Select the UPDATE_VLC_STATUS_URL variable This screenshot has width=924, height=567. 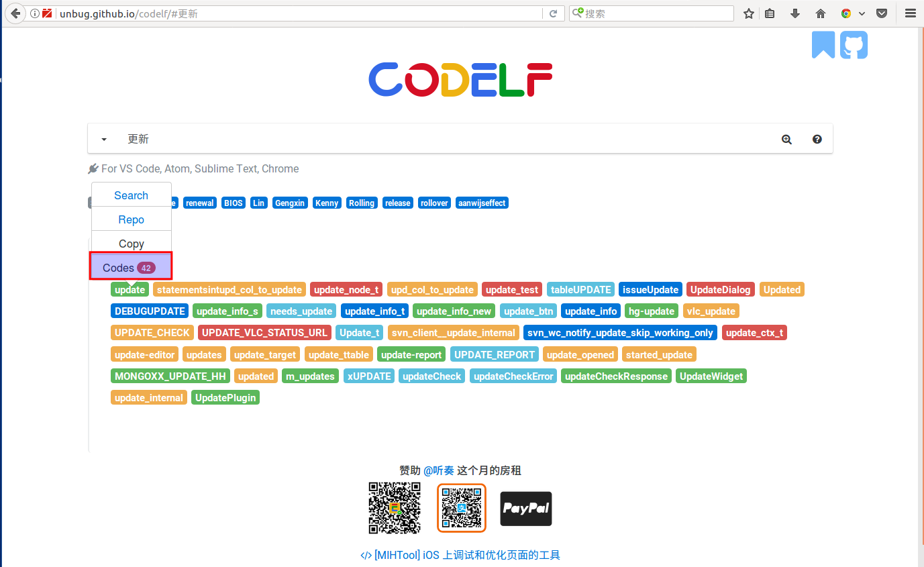click(x=265, y=333)
